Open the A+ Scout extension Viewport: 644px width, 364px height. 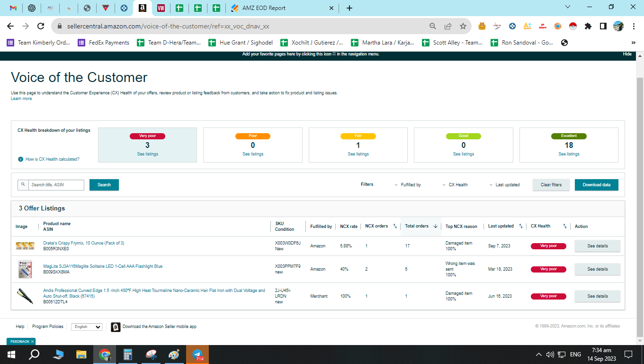click(528, 26)
